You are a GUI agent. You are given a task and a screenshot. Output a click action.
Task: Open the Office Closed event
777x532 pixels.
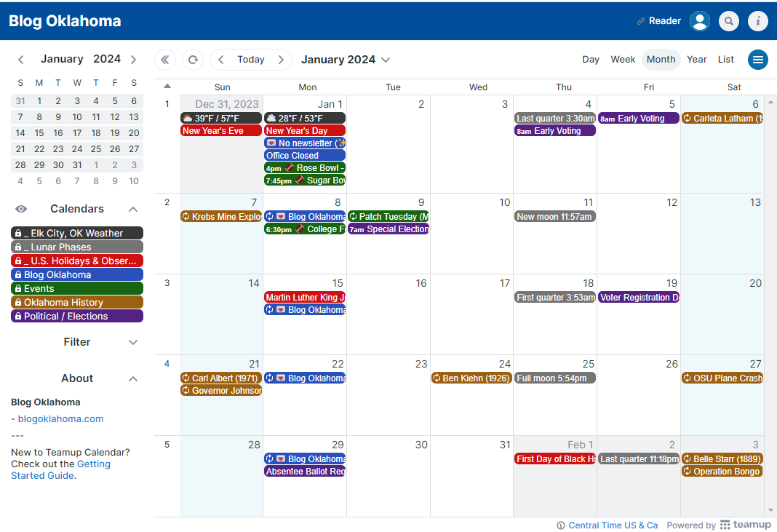[305, 156]
